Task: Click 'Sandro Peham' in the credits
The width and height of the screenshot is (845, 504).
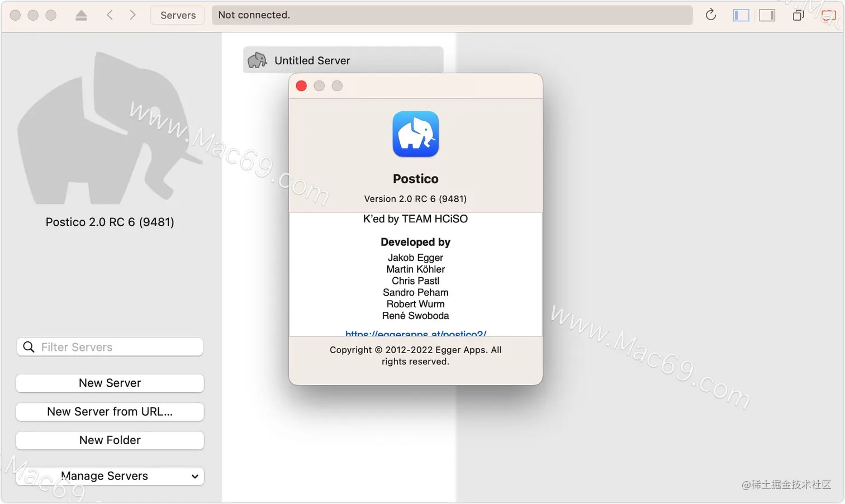Action: 416,293
